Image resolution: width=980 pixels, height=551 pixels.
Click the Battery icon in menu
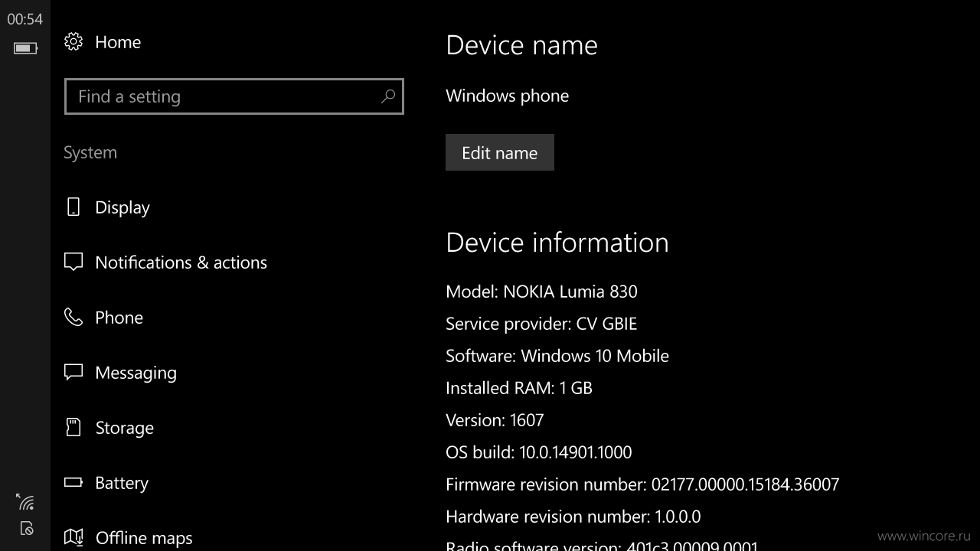[73, 483]
